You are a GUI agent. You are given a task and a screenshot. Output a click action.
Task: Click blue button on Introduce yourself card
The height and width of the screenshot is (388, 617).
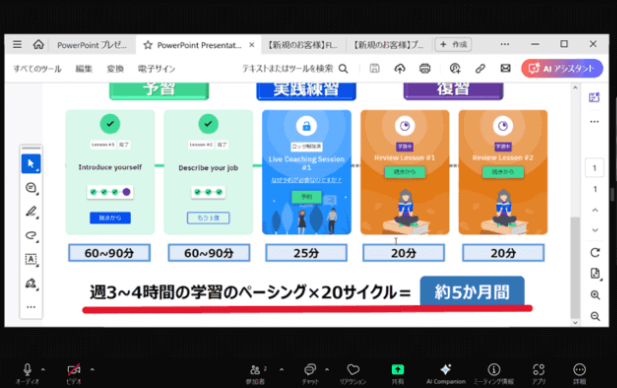pyautogui.click(x=110, y=218)
